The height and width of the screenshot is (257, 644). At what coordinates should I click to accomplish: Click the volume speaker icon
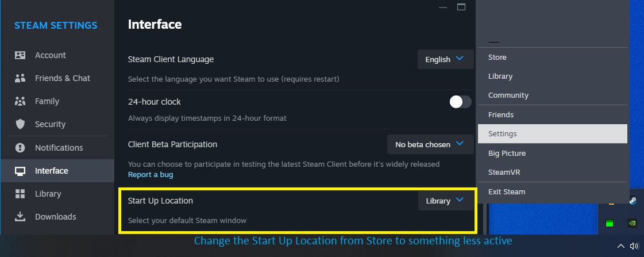634,246
